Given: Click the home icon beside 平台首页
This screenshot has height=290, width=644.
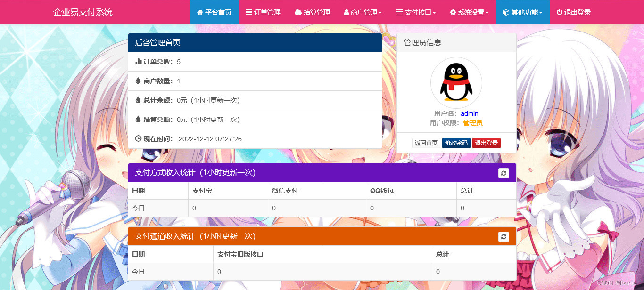Looking at the screenshot, I should tap(200, 12).
